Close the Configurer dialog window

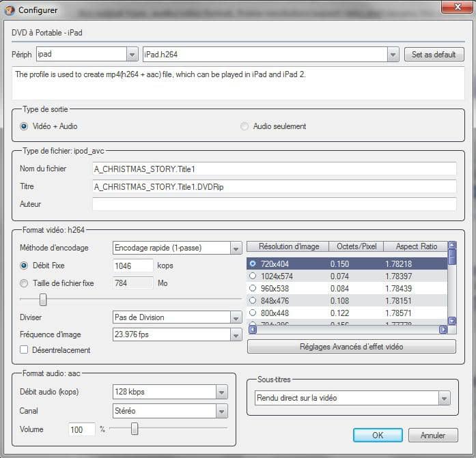(458, 7)
